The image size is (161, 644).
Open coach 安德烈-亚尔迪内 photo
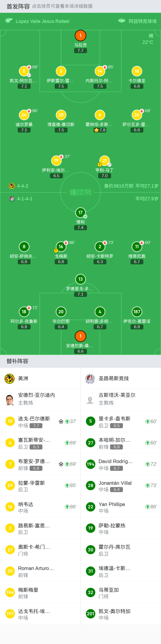coord(10,400)
